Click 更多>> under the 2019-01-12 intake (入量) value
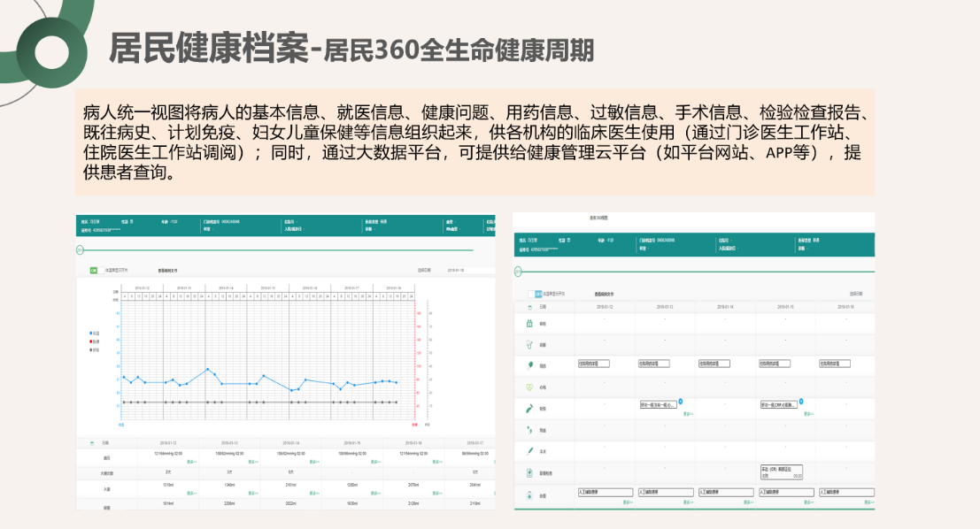 point(192,494)
